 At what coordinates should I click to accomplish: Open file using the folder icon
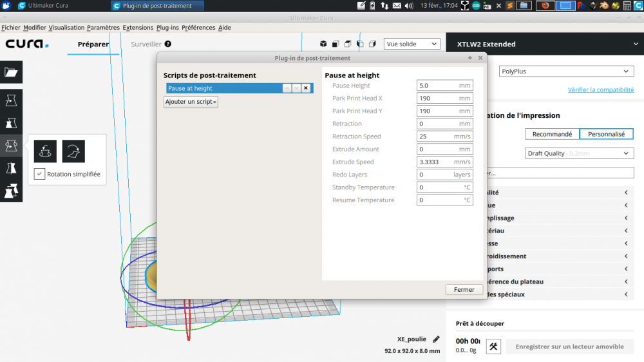[11, 72]
